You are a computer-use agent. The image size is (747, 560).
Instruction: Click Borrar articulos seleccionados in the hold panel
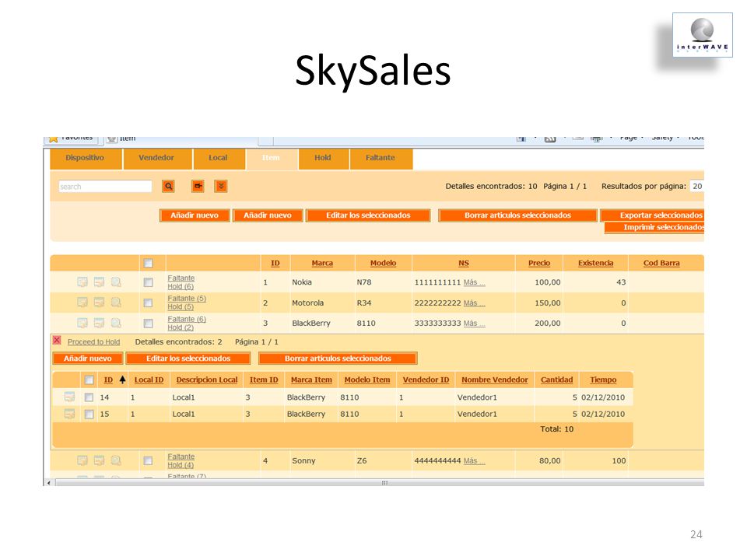pos(338,358)
